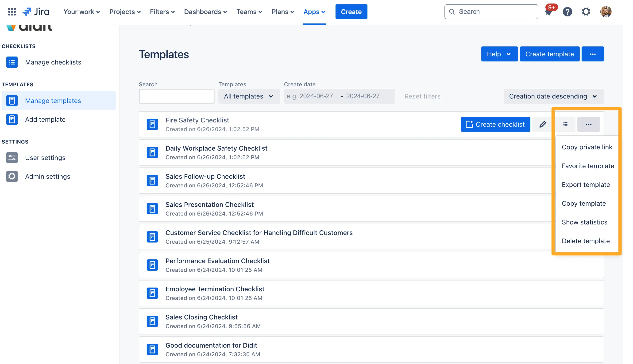This screenshot has width=633, height=364.
Task: Open Jira settings gear icon
Action: (x=586, y=12)
